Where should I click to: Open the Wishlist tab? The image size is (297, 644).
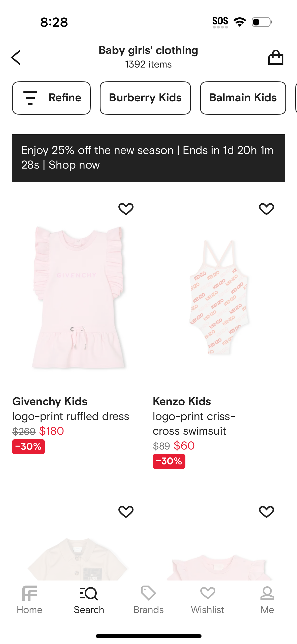(208, 600)
